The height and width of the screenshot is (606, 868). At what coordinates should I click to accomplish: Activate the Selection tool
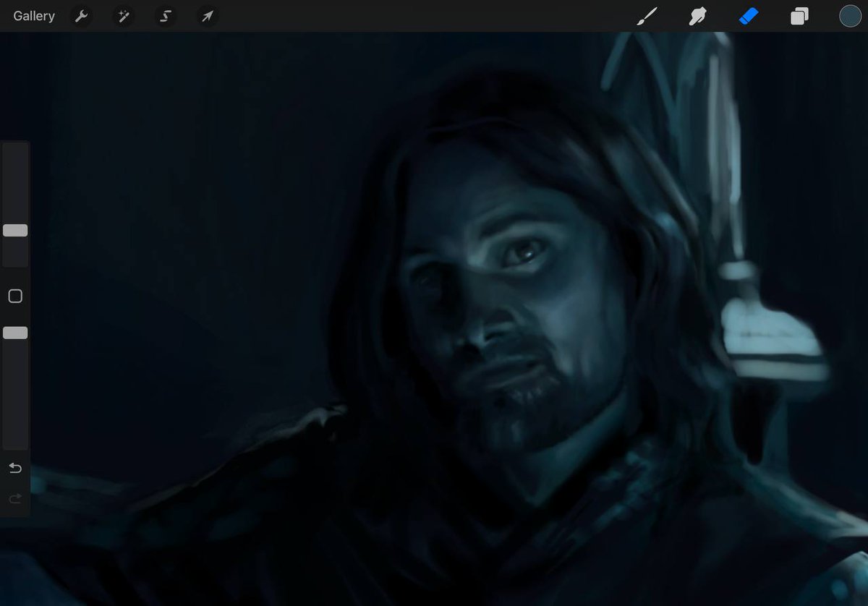[x=166, y=16]
